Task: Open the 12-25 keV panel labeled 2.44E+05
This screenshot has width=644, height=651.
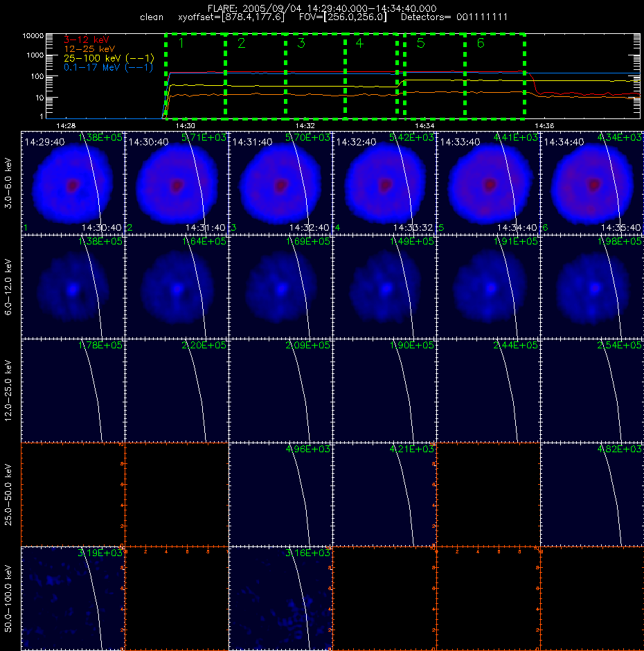Action: (488, 391)
